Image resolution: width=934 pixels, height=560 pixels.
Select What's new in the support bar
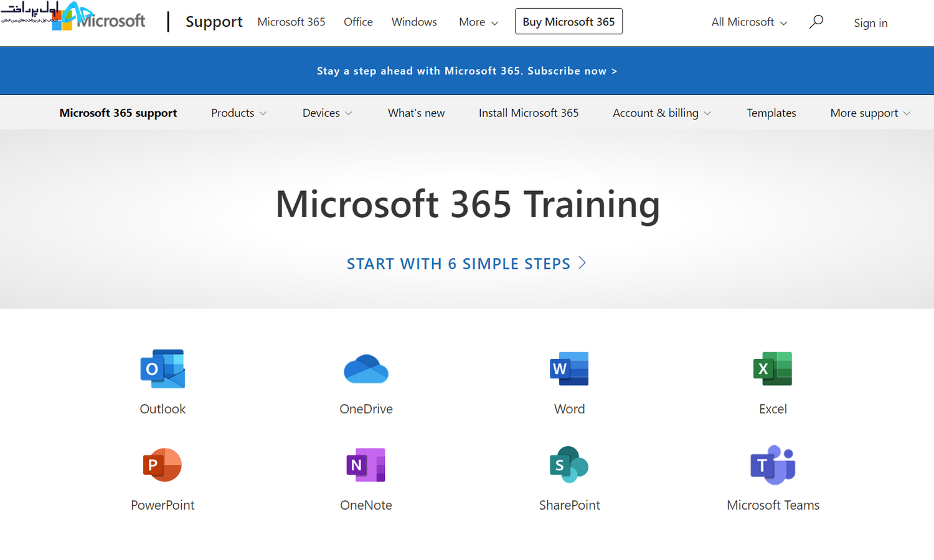click(416, 113)
